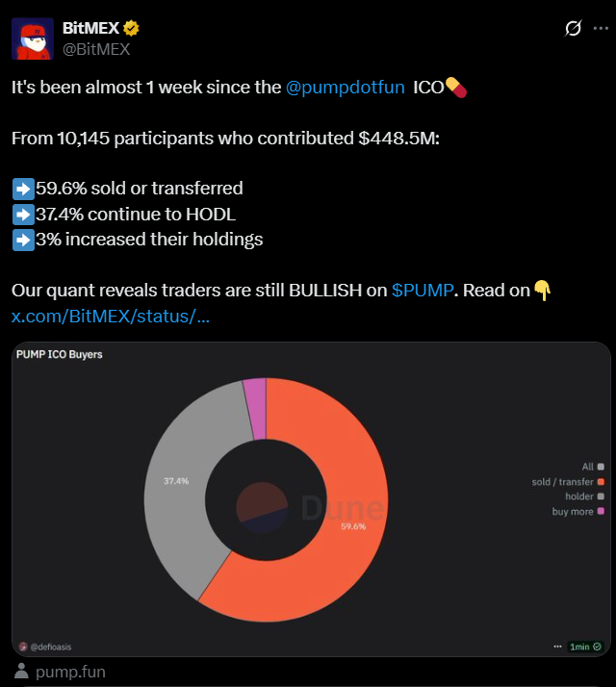This screenshot has width=616, height=687.
Task: Toggle the 'sold / transfer' legend entry
Action: point(568,481)
